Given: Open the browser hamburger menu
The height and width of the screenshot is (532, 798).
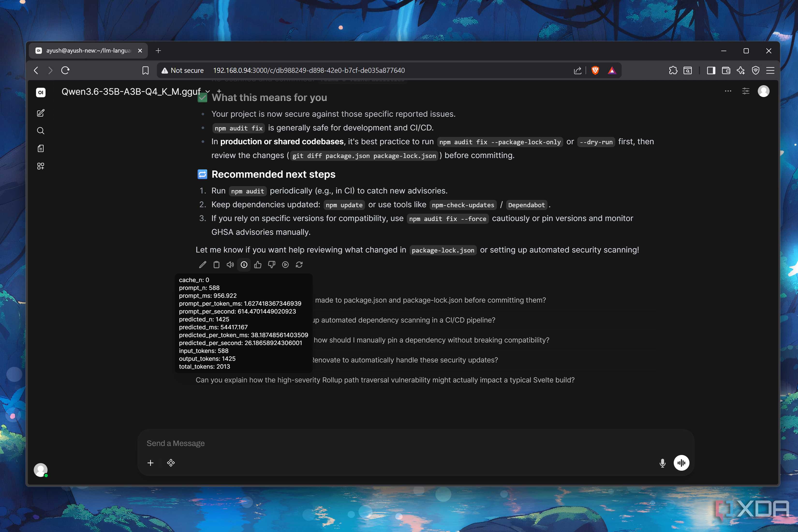Looking at the screenshot, I should [770, 70].
